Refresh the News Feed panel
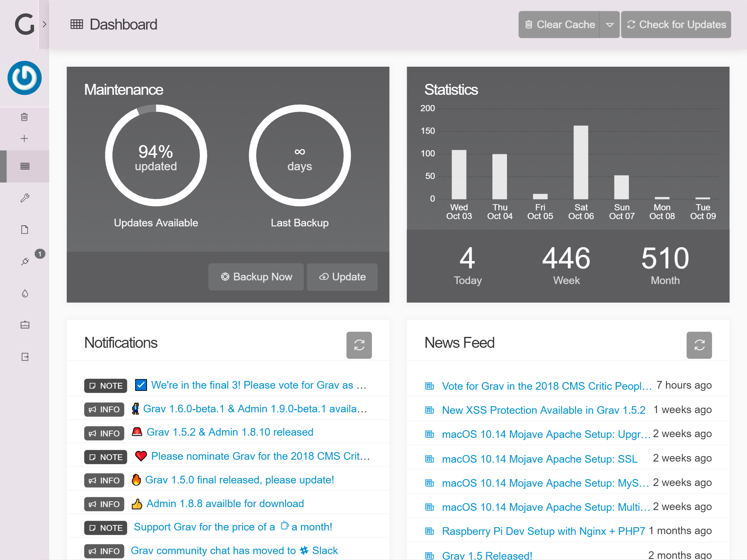Screen dimensions: 747x560 pyautogui.click(x=699, y=345)
